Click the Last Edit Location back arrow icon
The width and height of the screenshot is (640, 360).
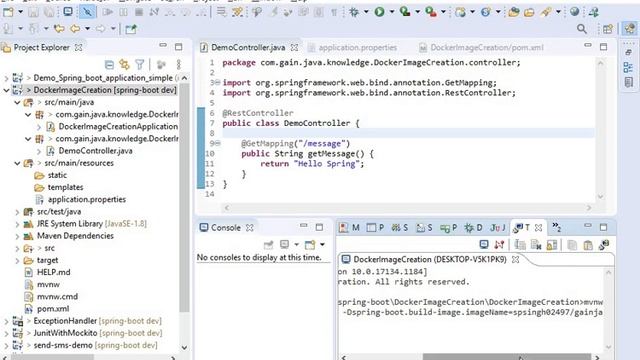(59, 29)
